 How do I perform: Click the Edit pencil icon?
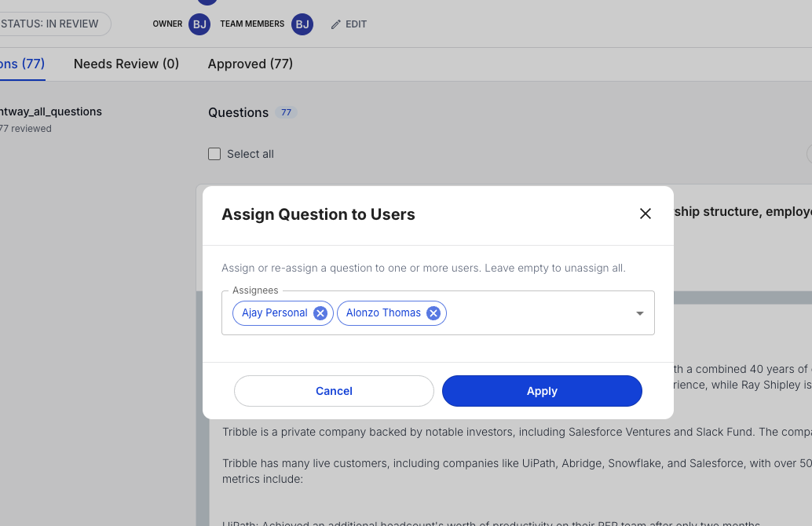(x=349, y=24)
